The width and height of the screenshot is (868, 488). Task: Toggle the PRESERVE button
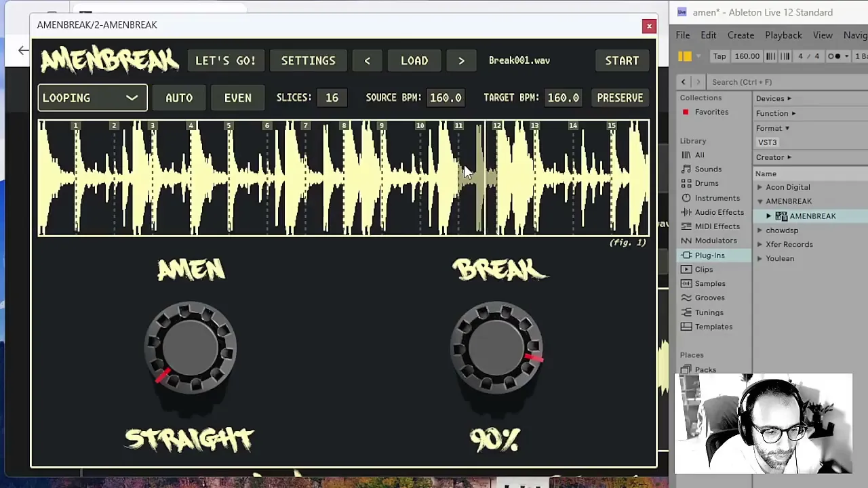click(620, 98)
